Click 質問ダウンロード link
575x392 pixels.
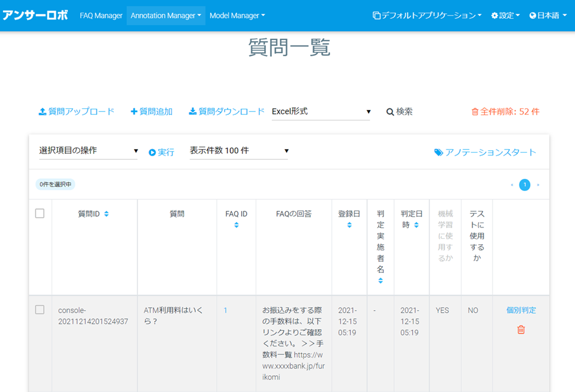(x=226, y=111)
